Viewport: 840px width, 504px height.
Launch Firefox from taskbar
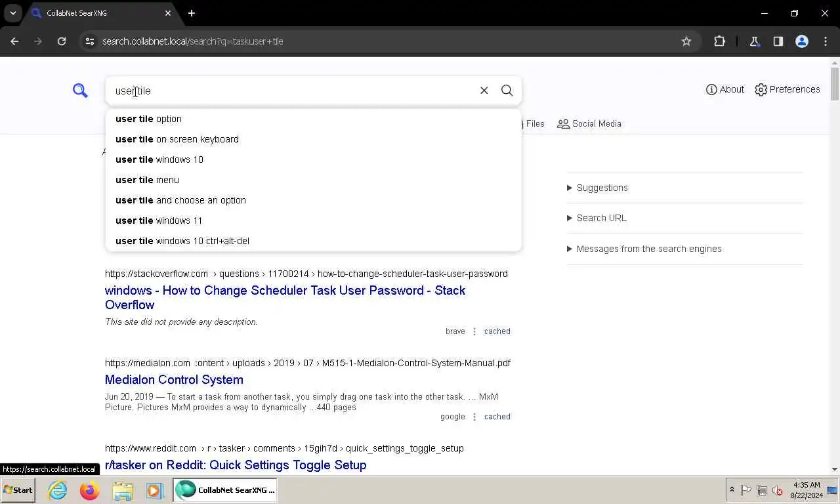coord(90,490)
